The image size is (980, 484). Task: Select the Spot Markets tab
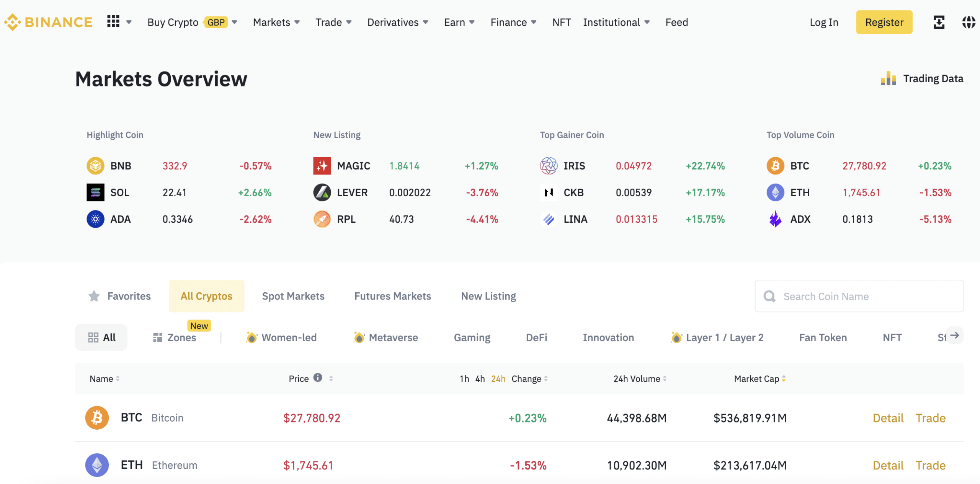(292, 295)
